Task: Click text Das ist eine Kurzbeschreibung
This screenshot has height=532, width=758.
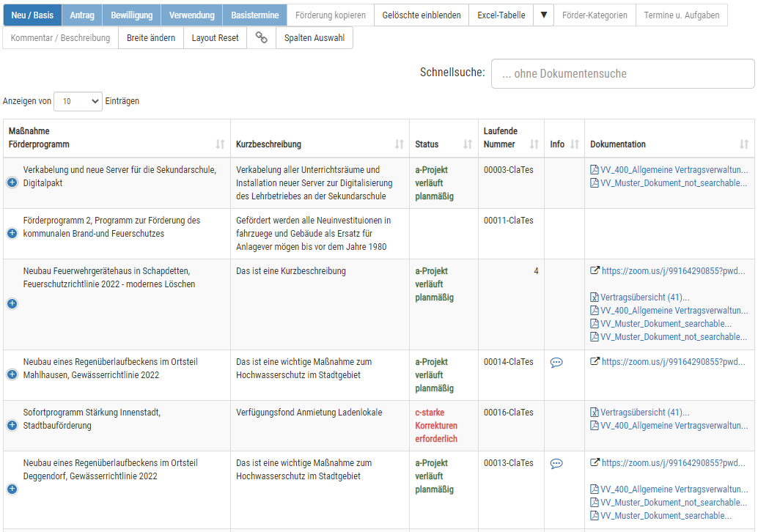Action: pyautogui.click(x=291, y=270)
